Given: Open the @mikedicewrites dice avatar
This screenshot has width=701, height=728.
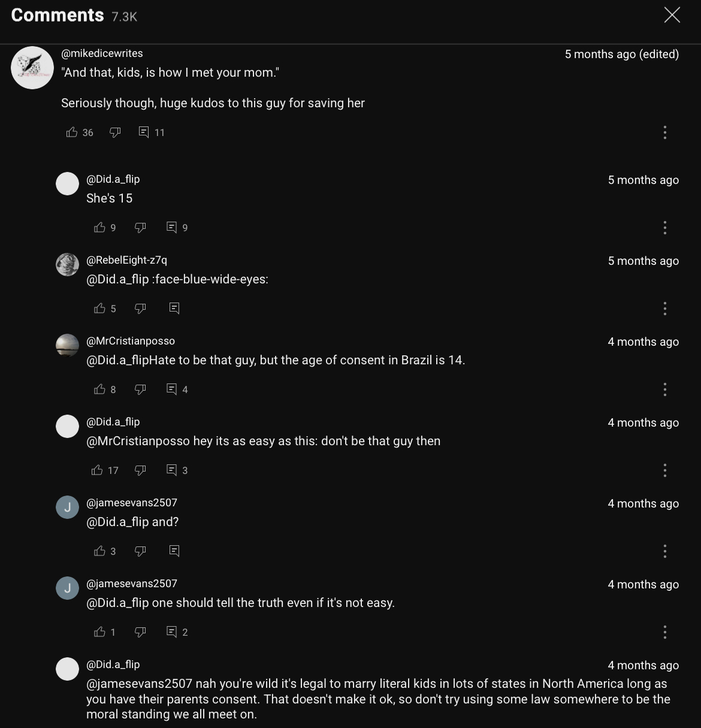Looking at the screenshot, I should (32, 68).
